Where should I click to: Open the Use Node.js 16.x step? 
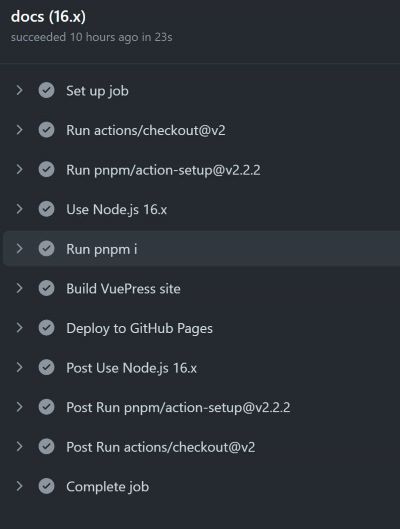click(201, 209)
